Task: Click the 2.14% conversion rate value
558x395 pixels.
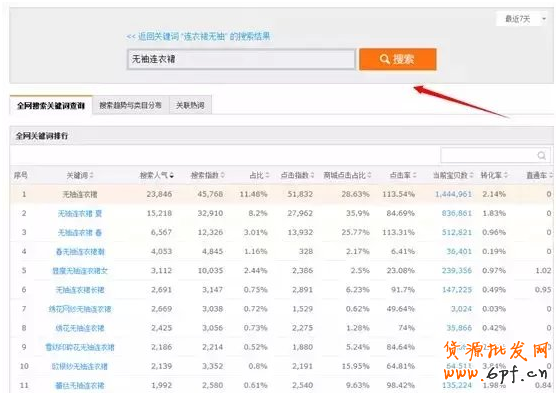Action: tap(494, 194)
